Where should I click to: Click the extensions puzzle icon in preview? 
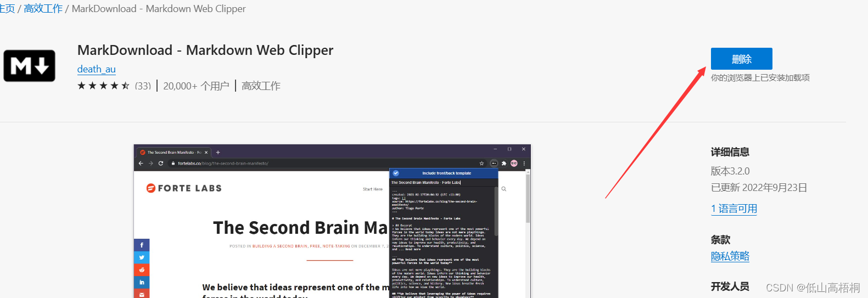(x=504, y=163)
